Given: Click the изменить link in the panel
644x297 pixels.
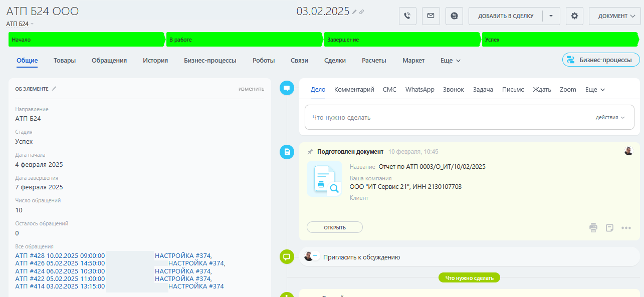Looking at the screenshot, I should click(x=251, y=89).
